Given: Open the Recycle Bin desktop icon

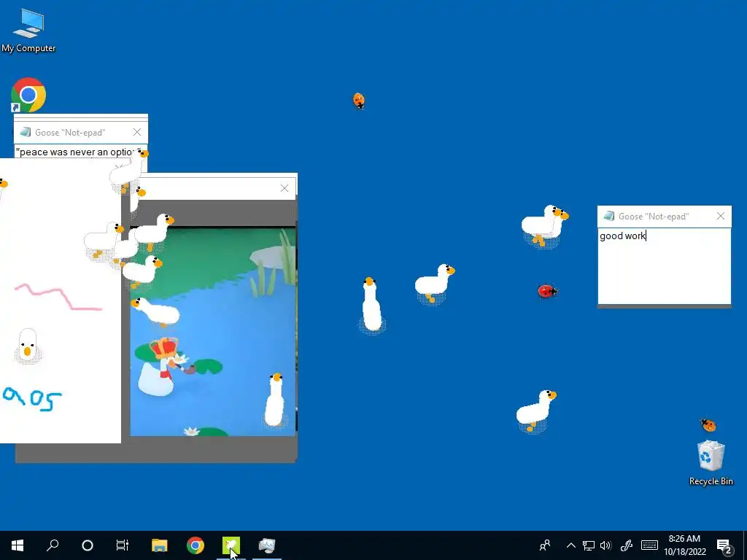Looking at the screenshot, I should tap(711, 462).
